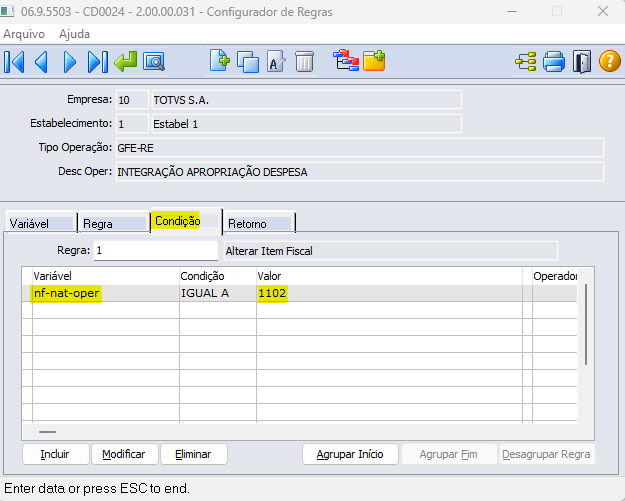Click the Agrupar Fim button
Image resolution: width=625 pixels, height=501 pixels.
click(449, 454)
